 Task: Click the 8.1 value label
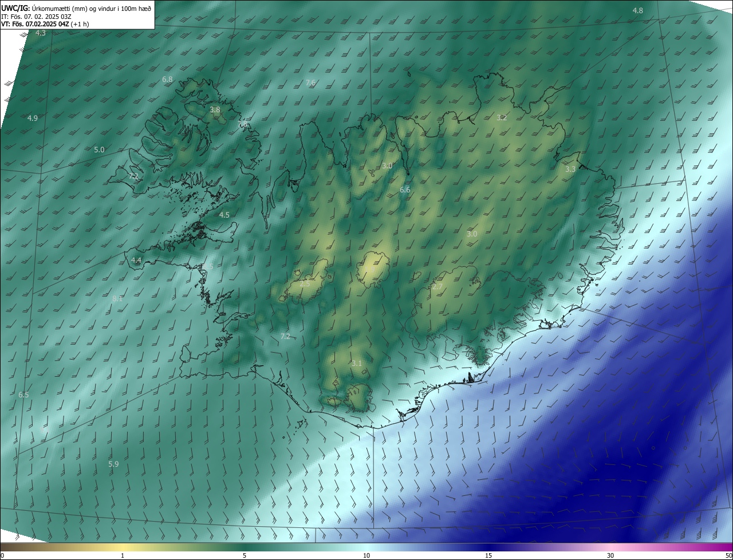117,299
